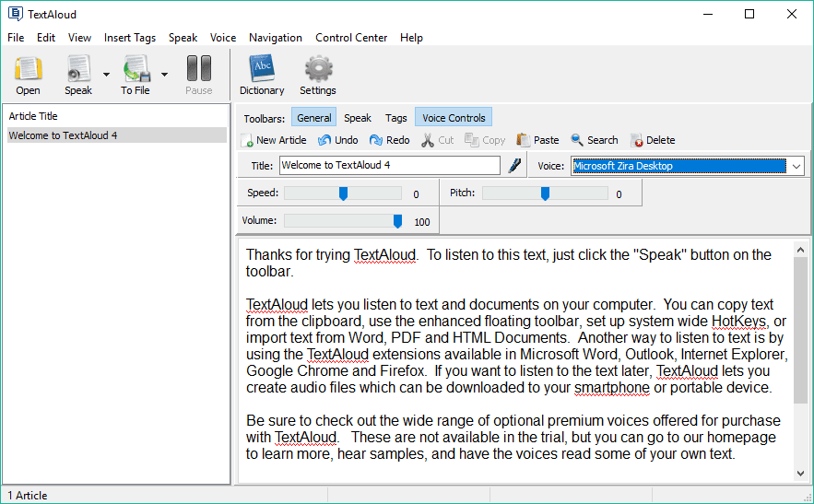Expand the Voice dropdown list
The height and width of the screenshot is (504, 814).
pos(796,166)
